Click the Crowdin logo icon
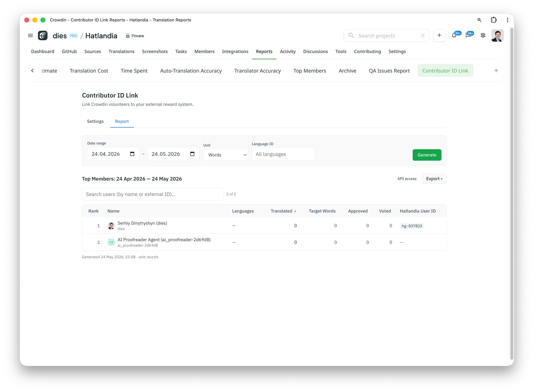 [x=43, y=36]
